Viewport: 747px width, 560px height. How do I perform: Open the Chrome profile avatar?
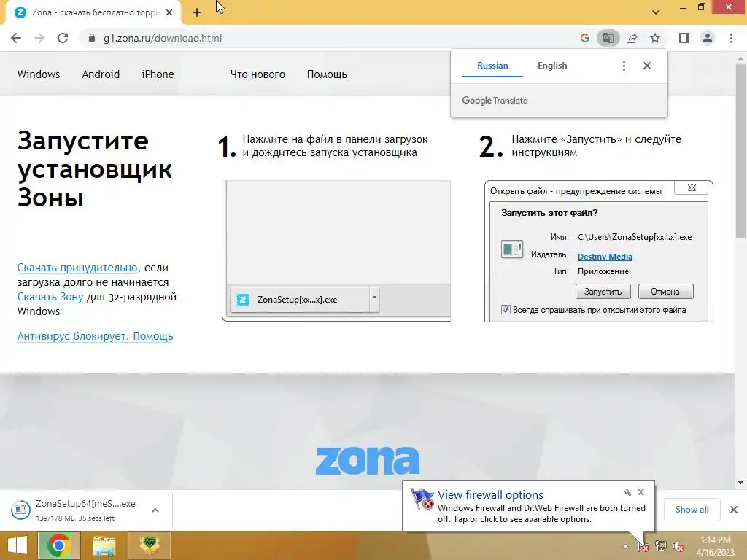708,38
